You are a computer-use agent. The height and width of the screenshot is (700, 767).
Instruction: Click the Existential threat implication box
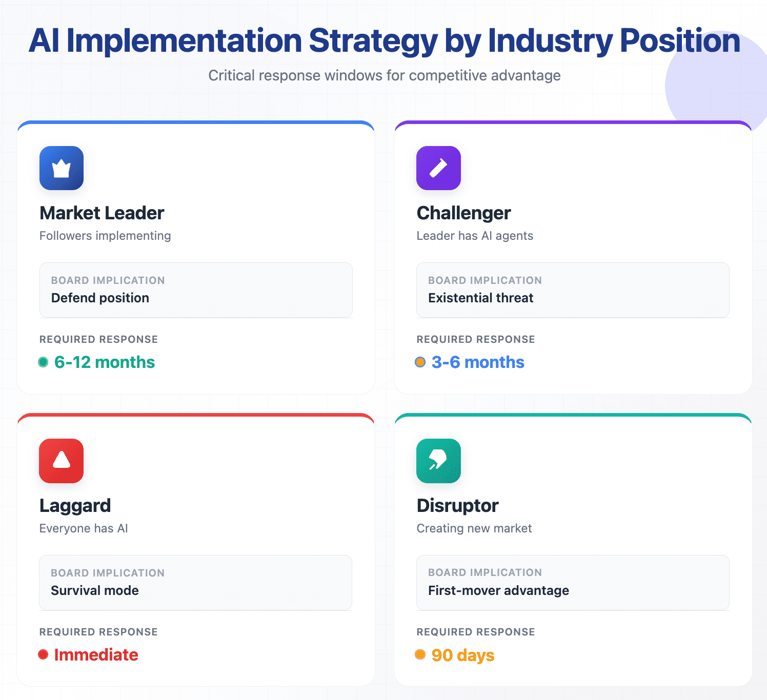click(x=573, y=290)
